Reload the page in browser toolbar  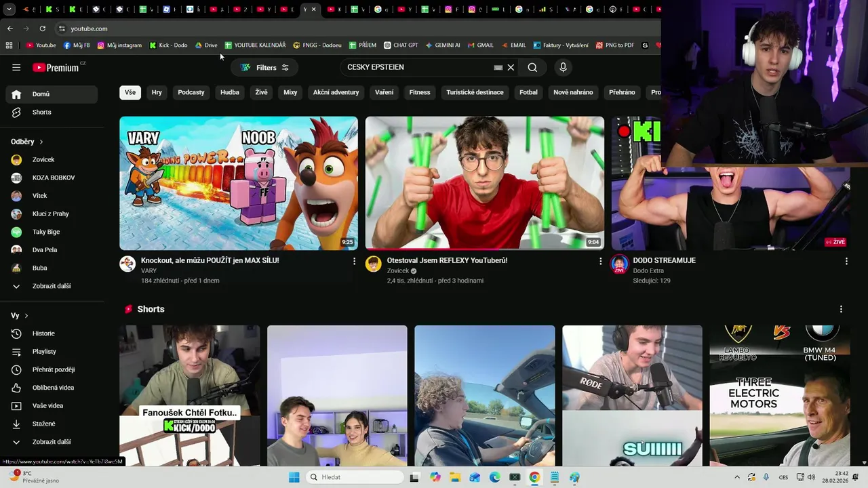coord(42,28)
